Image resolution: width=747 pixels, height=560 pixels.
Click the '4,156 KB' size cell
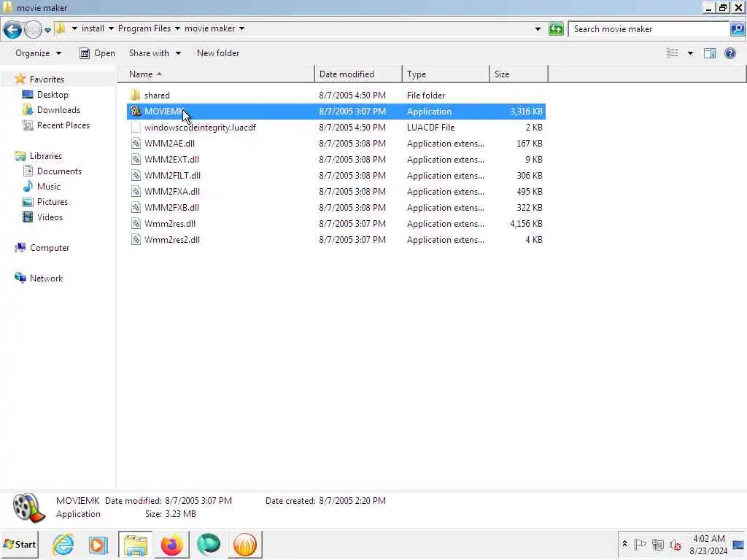(526, 224)
